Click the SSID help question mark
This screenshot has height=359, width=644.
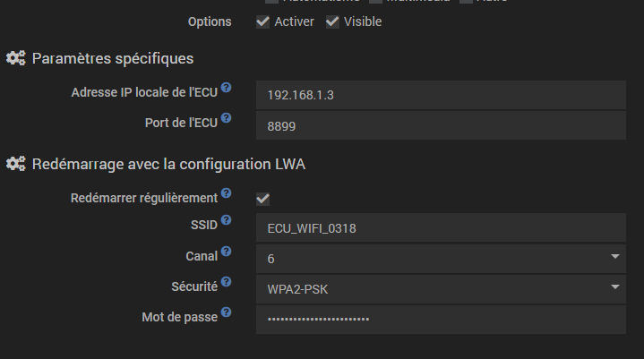click(x=226, y=220)
